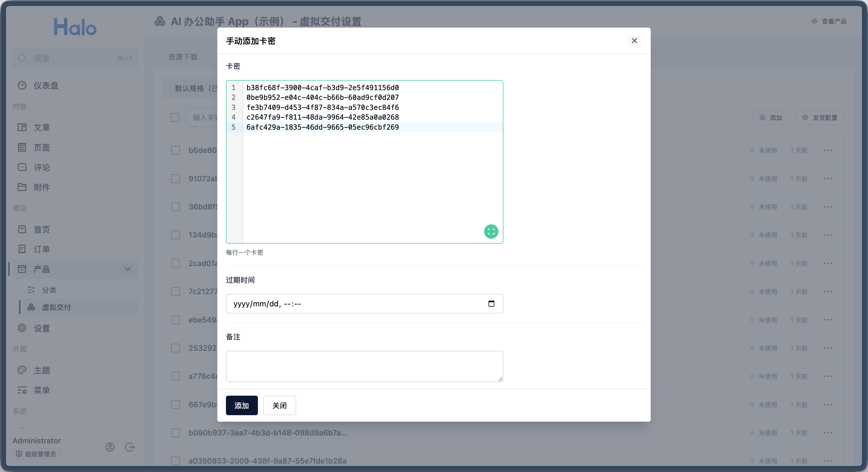
Task: Open user profile icon at sidebar bottom
Action: point(110,447)
